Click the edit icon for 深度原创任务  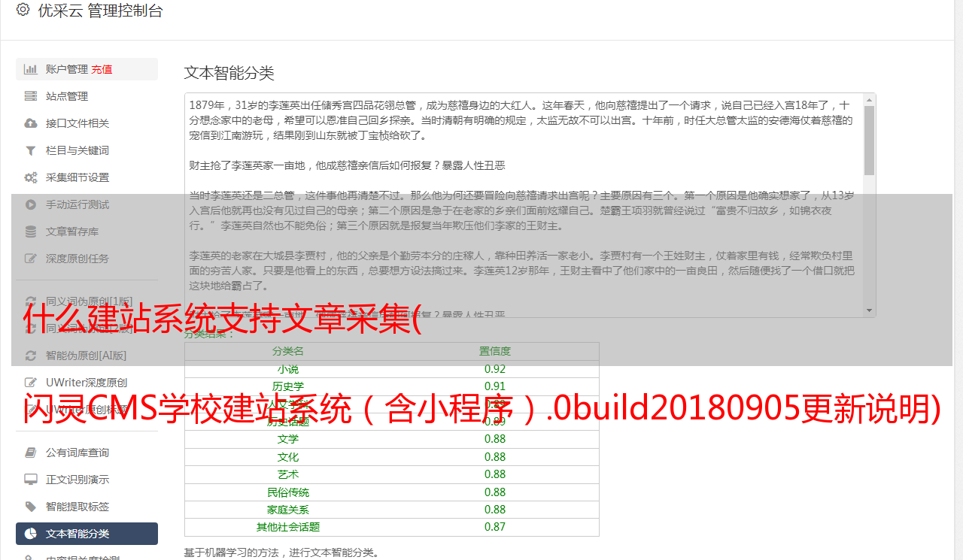click(x=31, y=259)
